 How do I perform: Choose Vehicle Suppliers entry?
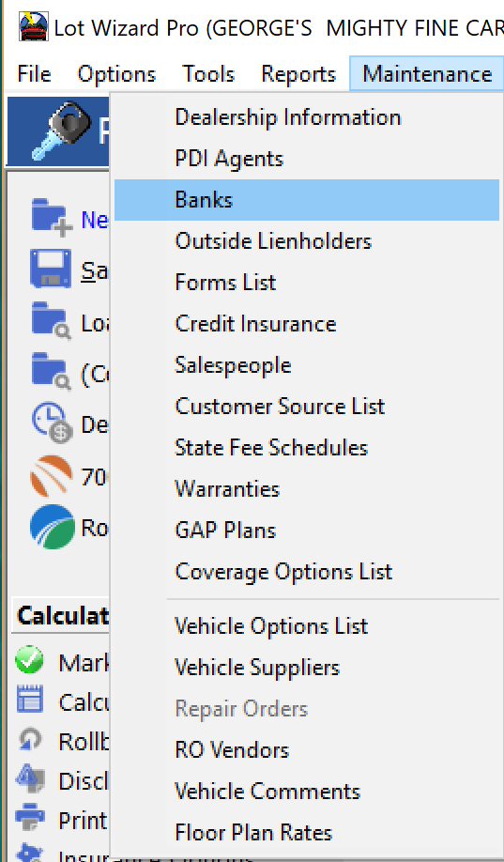point(307,668)
